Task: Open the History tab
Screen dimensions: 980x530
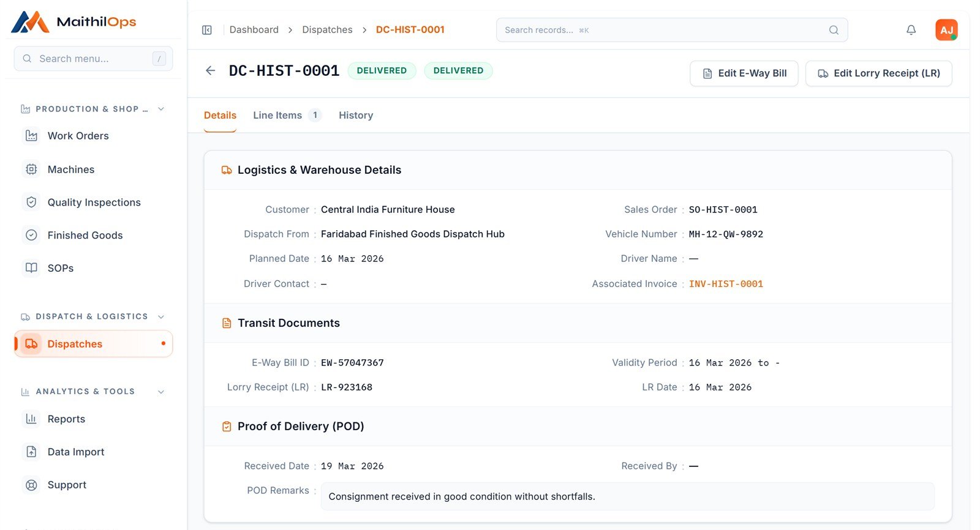Action: 356,115
